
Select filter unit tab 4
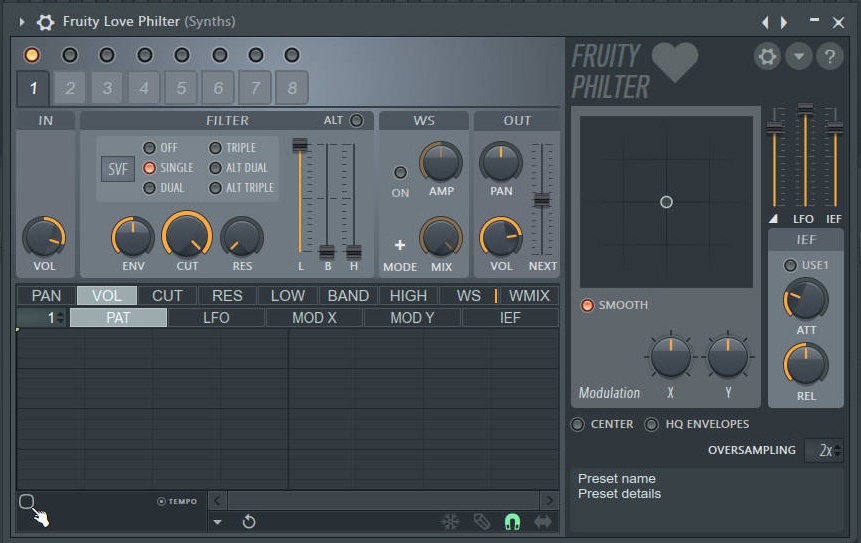pos(144,88)
